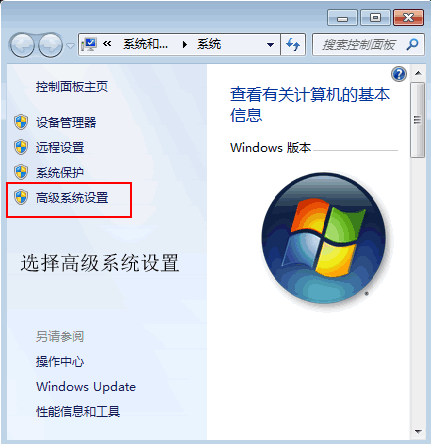This screenshot has height=444, width=431.
Task: Open the Windows Update link
Action: (86, 387)
